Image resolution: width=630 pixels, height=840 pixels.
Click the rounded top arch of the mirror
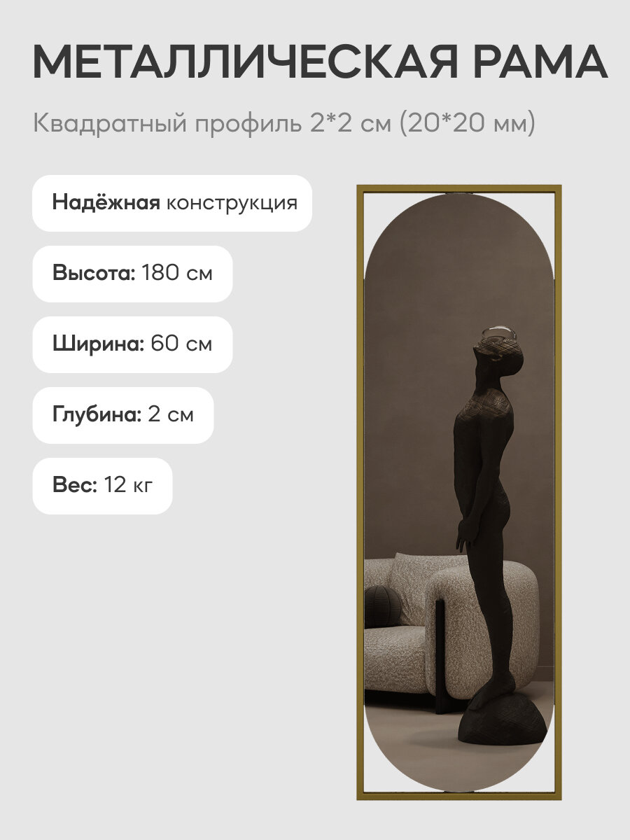[459, 231]
